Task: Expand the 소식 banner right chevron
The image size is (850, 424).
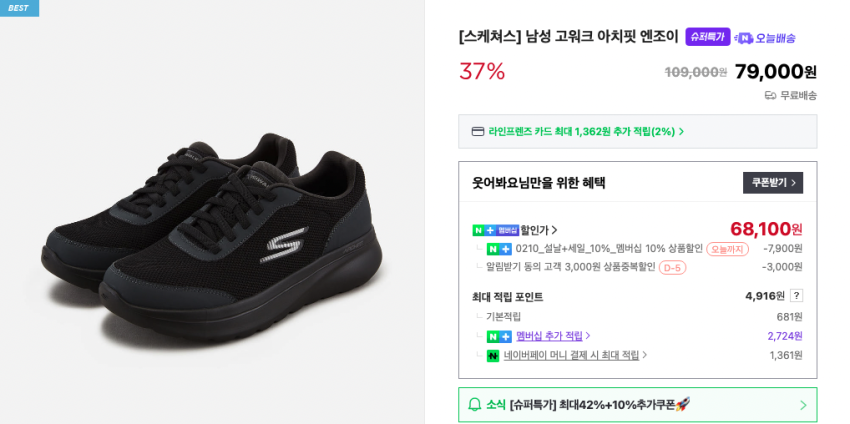Action: pos(803,405)
